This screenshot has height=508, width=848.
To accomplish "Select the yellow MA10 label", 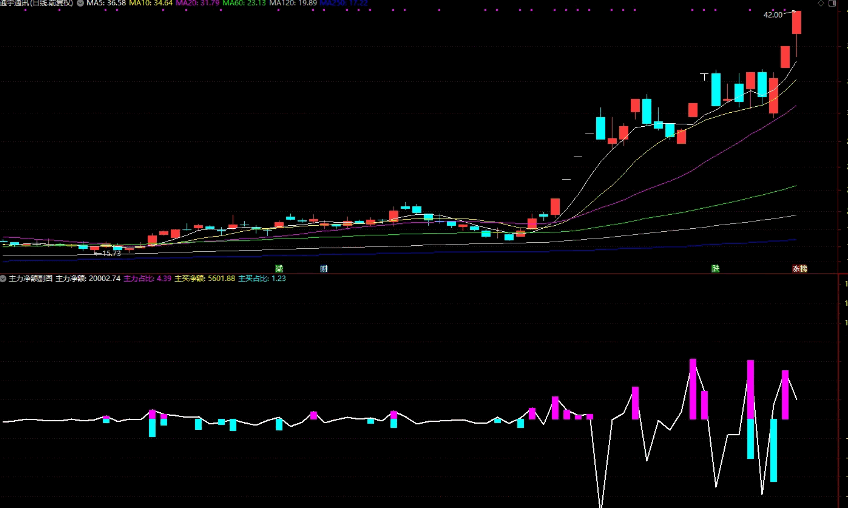I will (x=151, y=3).
